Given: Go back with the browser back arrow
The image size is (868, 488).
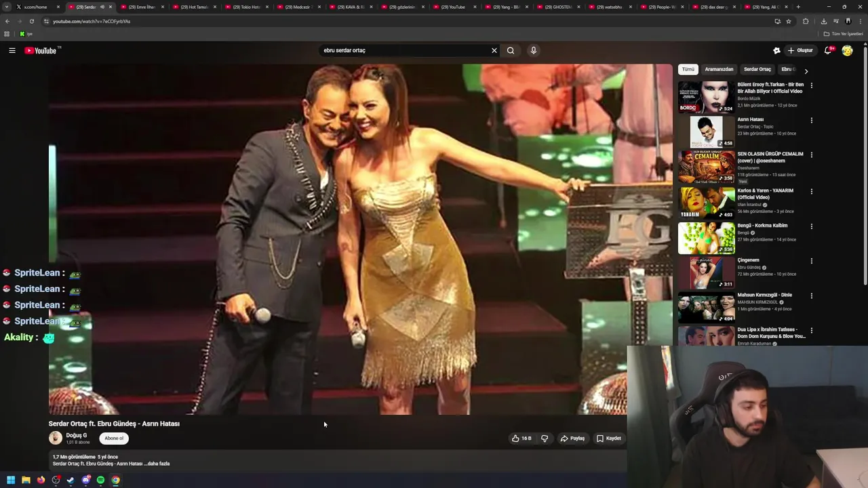Looking at the screenshot, I should pyautogui.click(x=7, y=21).
